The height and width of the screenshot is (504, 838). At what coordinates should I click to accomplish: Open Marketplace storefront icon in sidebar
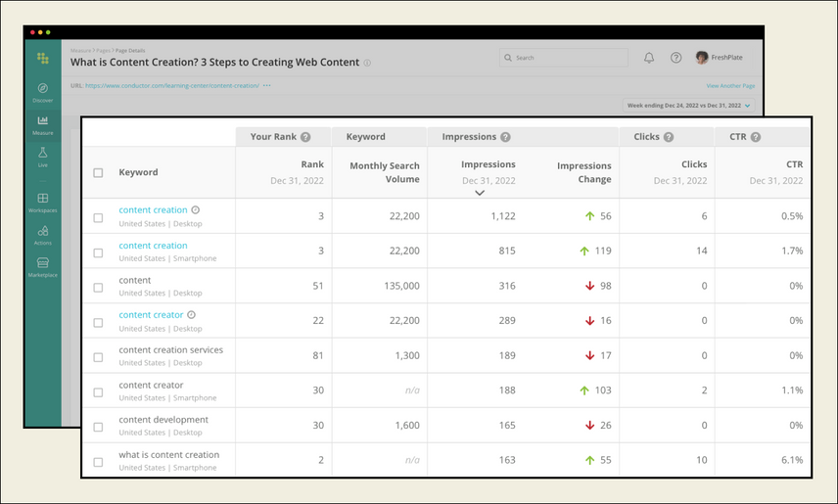(43, 262)
